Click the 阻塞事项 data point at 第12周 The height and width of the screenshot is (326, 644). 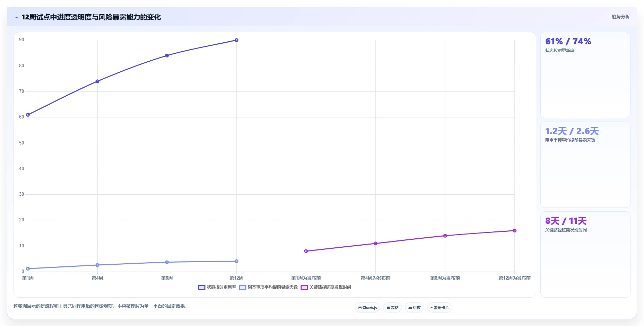click(x=236, y=261)
